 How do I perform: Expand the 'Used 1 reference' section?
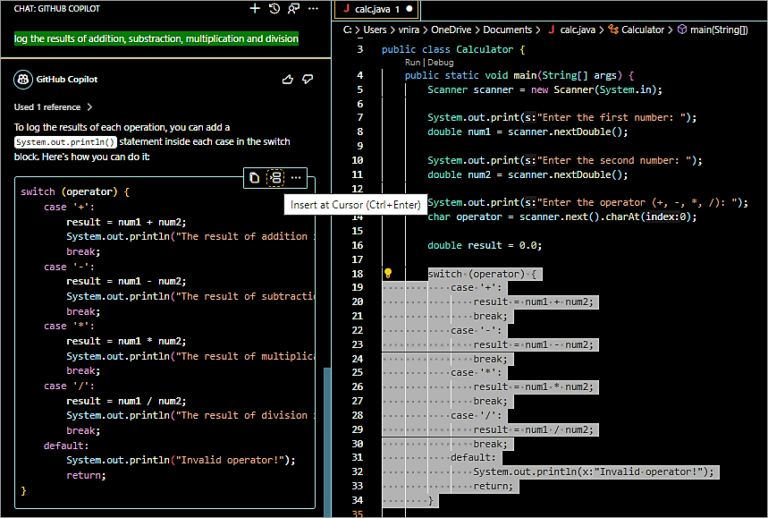pyautogui.click(x=53, y=106)
